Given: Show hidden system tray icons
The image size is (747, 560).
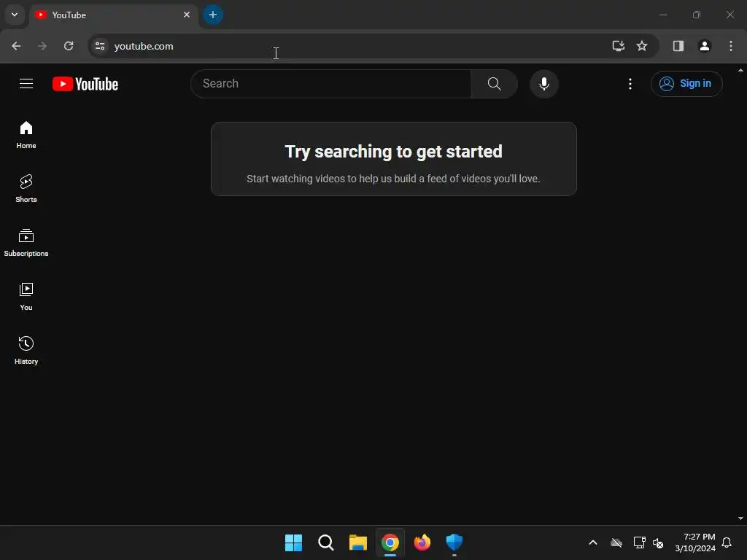Looking at the screenshot, I should [592, 542].
